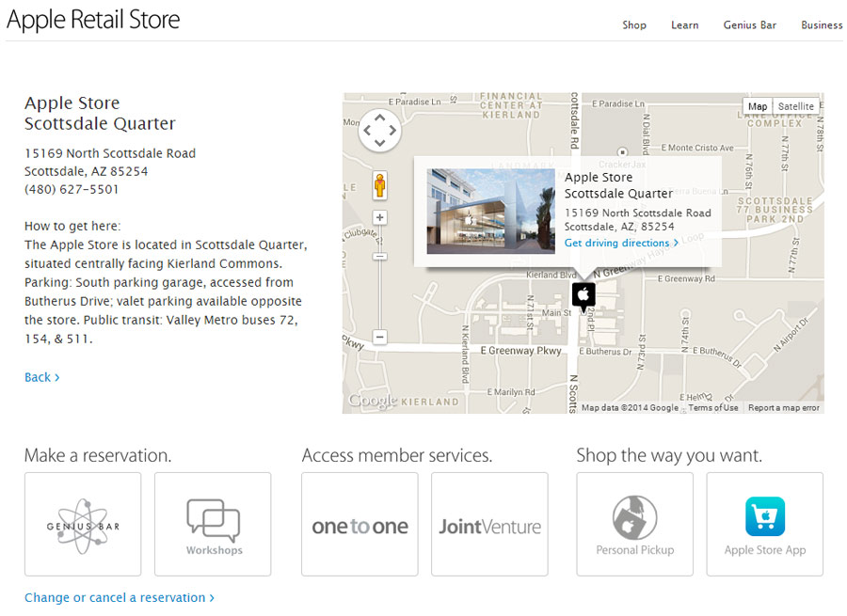Click Map data ©2014 Google text

[630, 407]
